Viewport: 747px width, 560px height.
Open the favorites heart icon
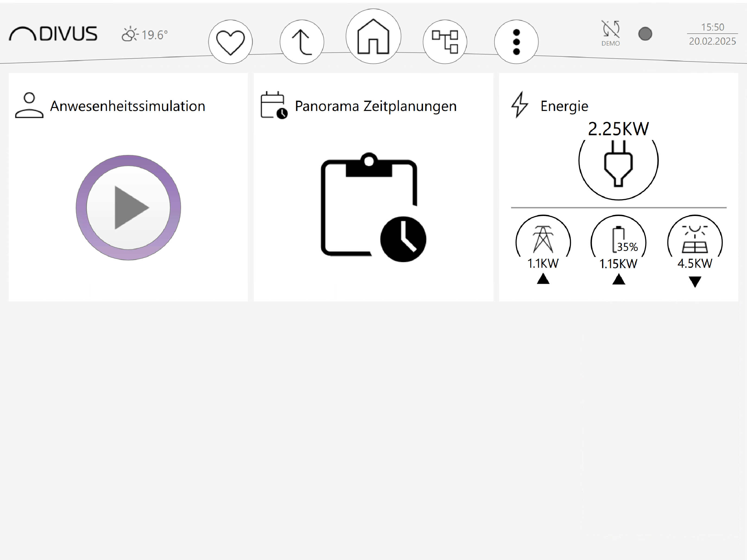[x=230, y=42]
